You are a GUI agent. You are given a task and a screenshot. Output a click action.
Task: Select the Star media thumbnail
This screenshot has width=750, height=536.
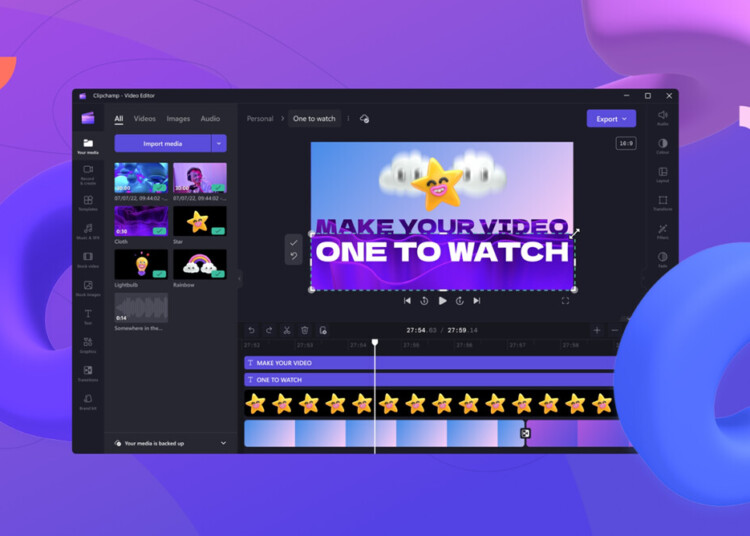(200, 221)
